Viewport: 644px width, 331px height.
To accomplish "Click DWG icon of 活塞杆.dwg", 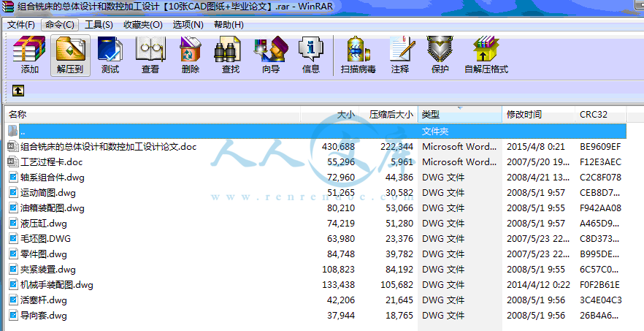I will [14, 300].
